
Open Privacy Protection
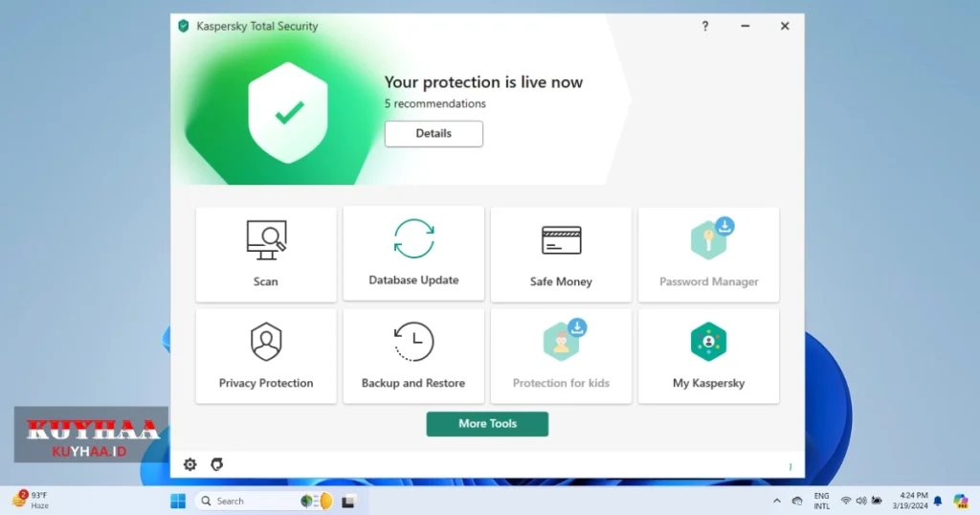tap(266, 356)
